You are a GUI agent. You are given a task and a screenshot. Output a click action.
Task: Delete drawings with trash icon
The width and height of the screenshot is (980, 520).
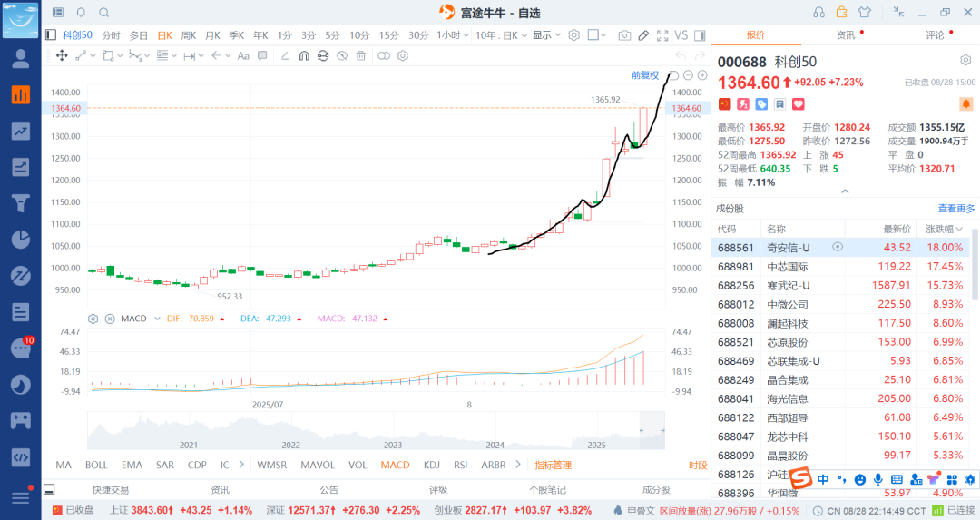click(x=361, y=55)
